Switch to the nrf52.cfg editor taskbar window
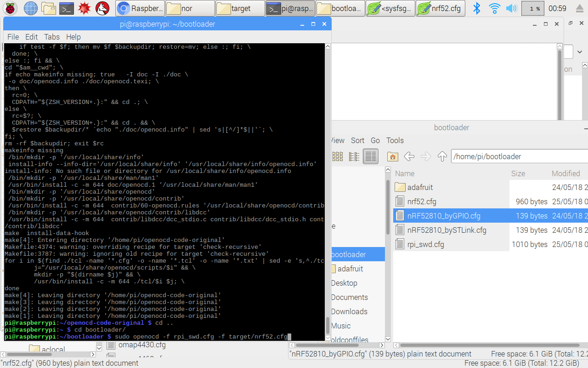Viewport: 588px width, 368px height. click(441, 8)
